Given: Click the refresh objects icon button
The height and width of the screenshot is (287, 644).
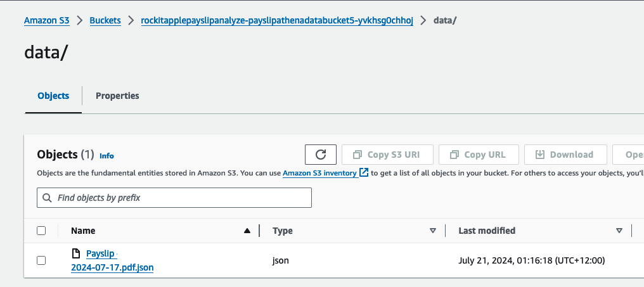Looking at the screenshot, I should (320, 155).
